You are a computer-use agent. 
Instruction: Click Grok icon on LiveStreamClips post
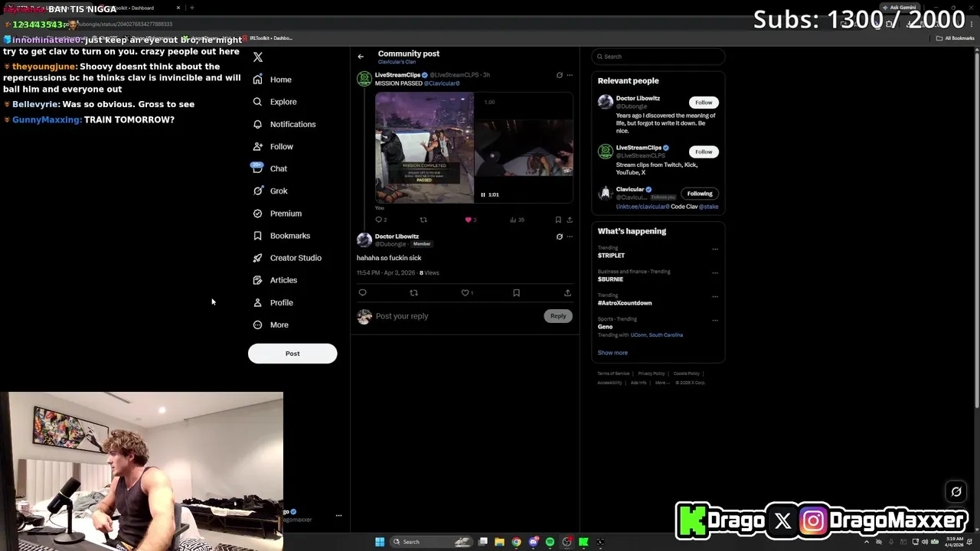click(x=559, y=75)
